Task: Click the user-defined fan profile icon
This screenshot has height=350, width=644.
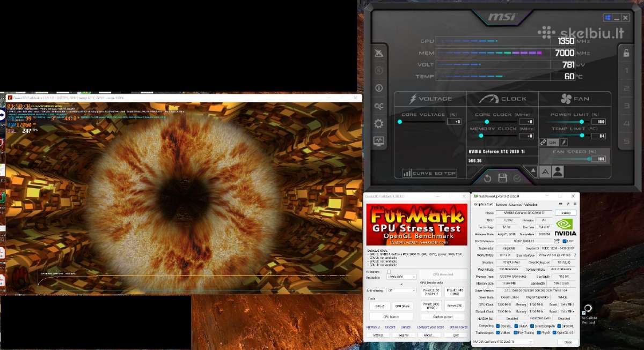Action: click(558, 172)
